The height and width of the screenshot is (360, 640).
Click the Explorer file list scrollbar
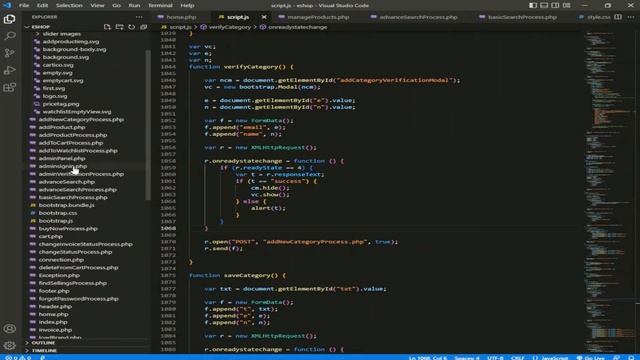coord(148,125)
